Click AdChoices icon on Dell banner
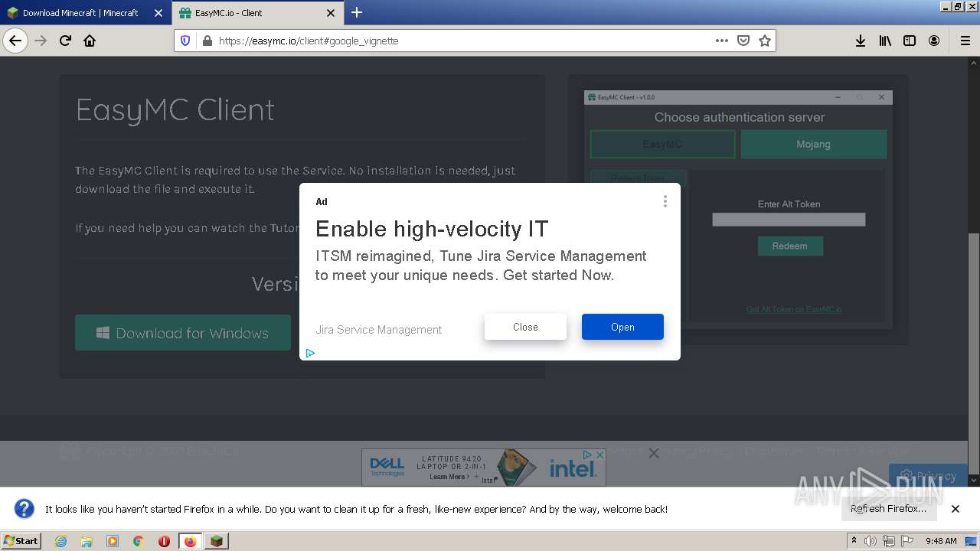980x551 pixels. [x=588, y=455]
